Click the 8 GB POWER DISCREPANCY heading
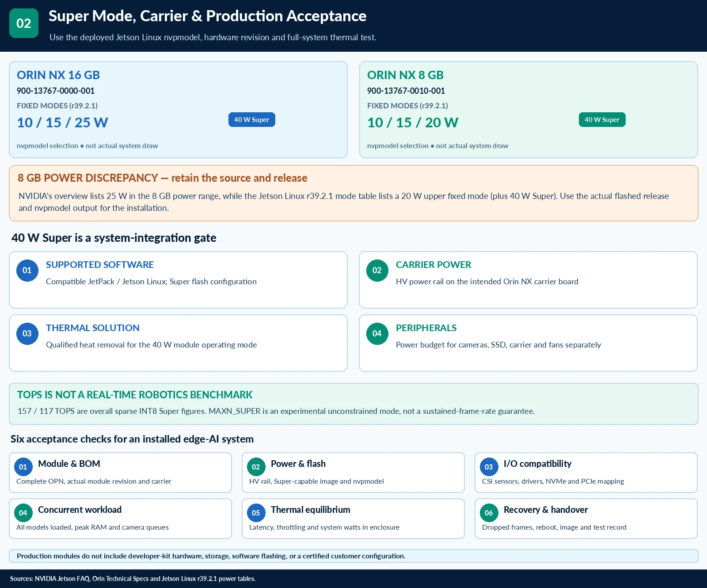 pyautogui.click(x=162, y=178)
